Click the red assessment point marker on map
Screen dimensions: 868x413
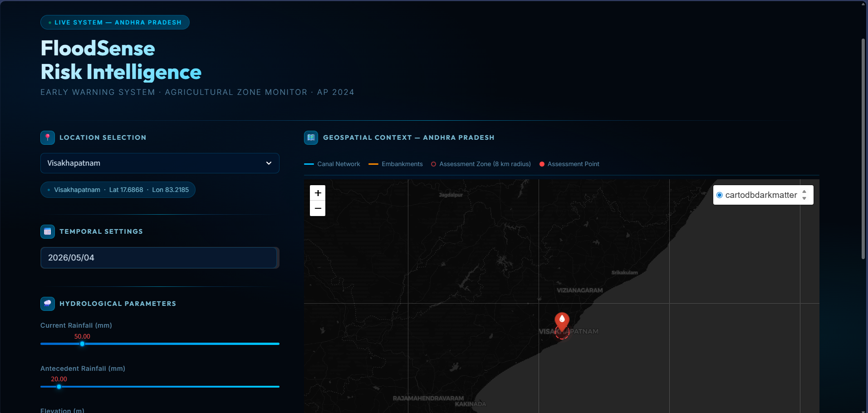tap(562, 322)
